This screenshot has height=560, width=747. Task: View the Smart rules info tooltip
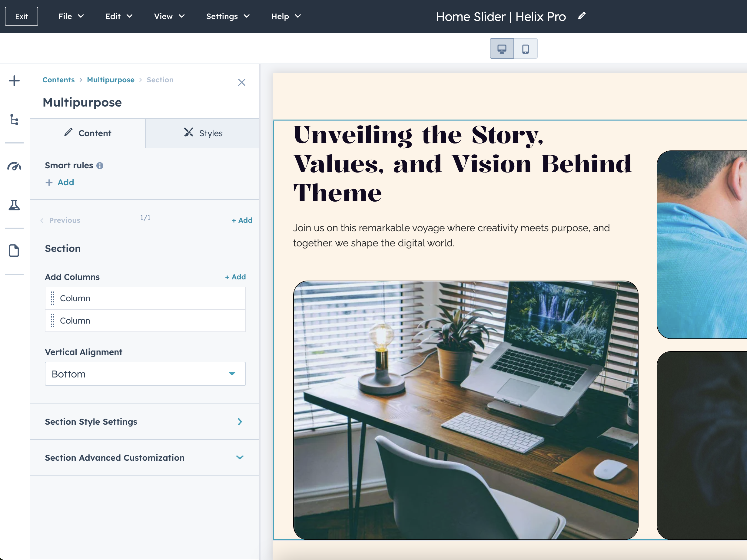click(x=100, y=165)
